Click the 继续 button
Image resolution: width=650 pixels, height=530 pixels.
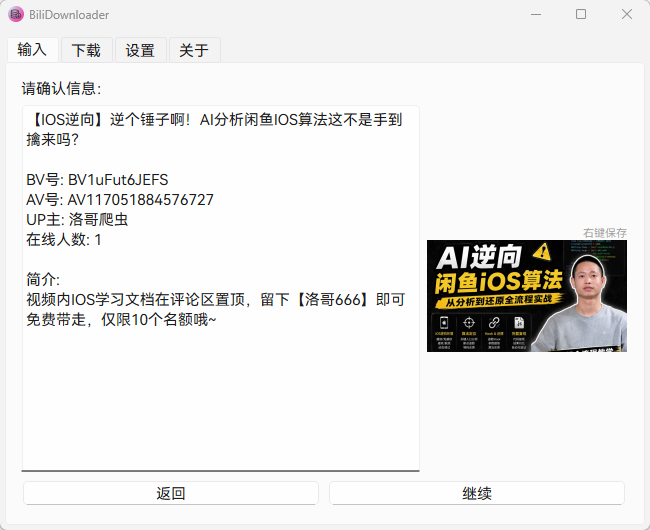[x=477, y=493]
